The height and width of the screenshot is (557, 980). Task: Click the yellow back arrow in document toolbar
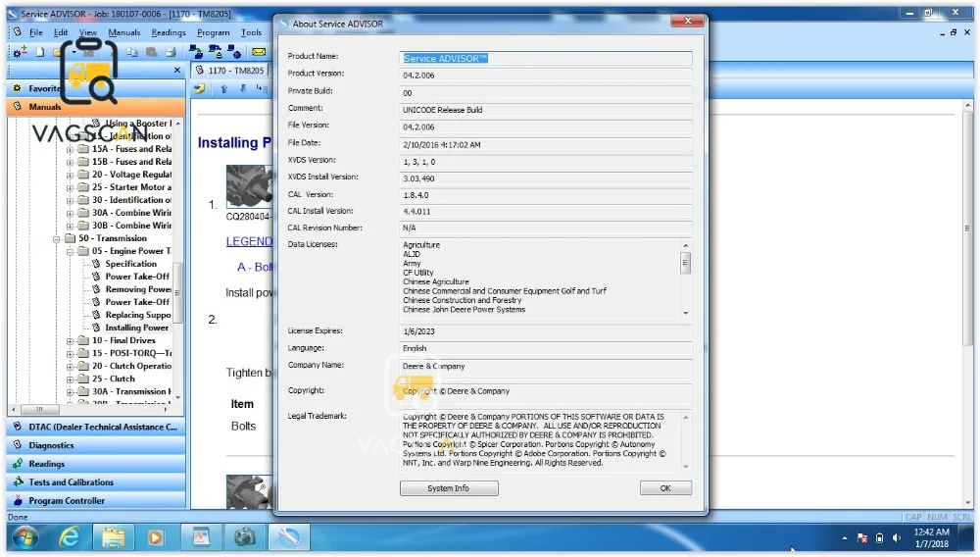pos(199,89)
